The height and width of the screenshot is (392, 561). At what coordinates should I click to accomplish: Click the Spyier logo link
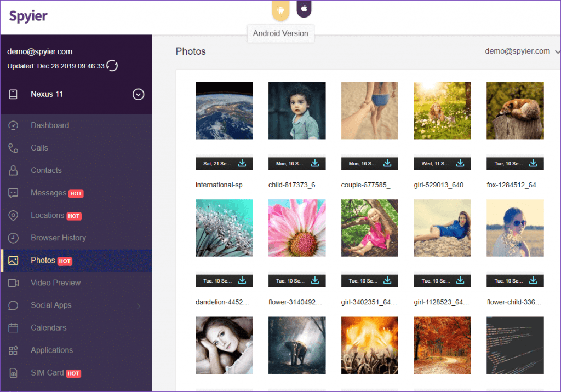[x=28, y=16]
